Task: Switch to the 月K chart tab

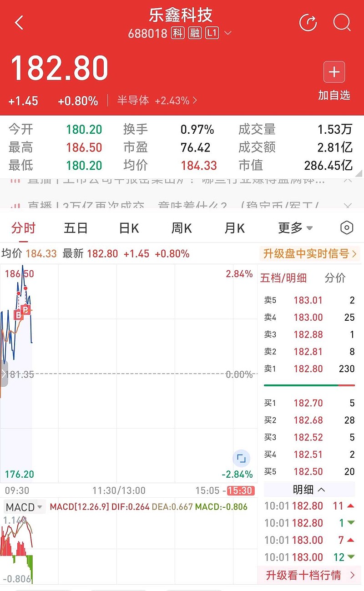Action: (x=234, y=228)
